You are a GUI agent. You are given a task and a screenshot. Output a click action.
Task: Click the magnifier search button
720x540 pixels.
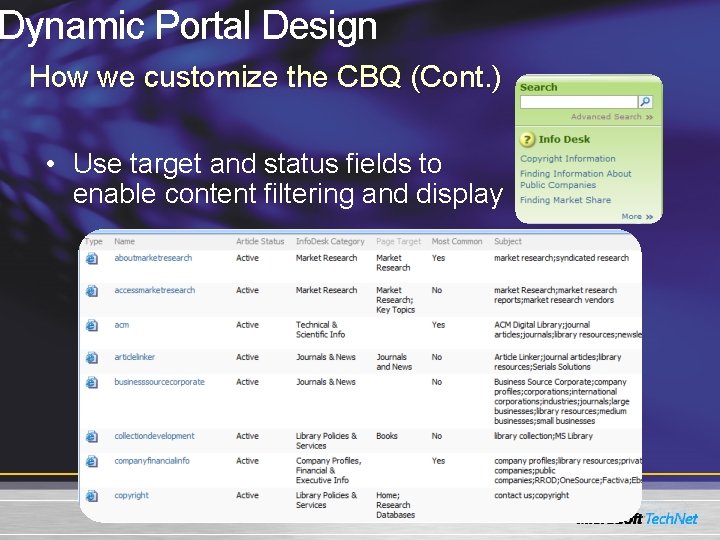(x=645, y=101)
